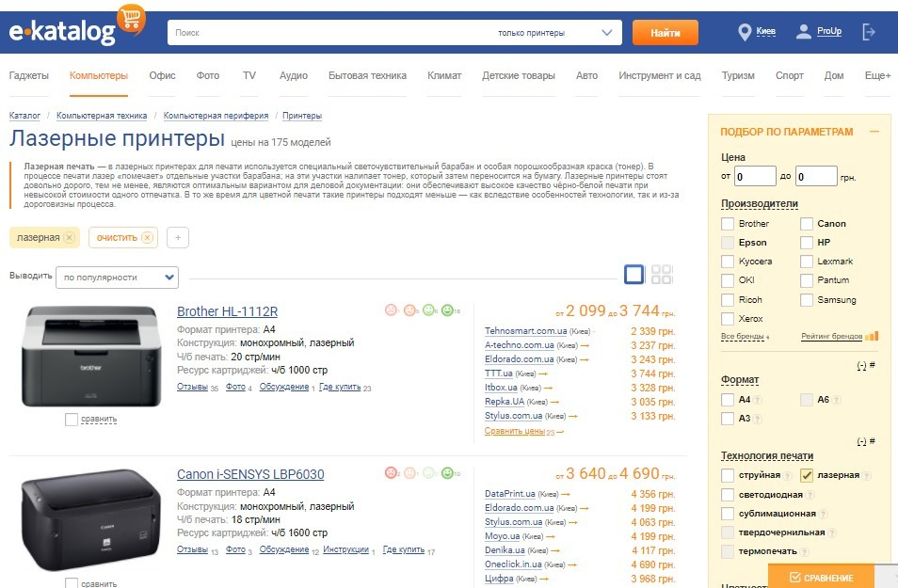
Task: Check the Xerox manufacturer box
Action: [728, 318]
